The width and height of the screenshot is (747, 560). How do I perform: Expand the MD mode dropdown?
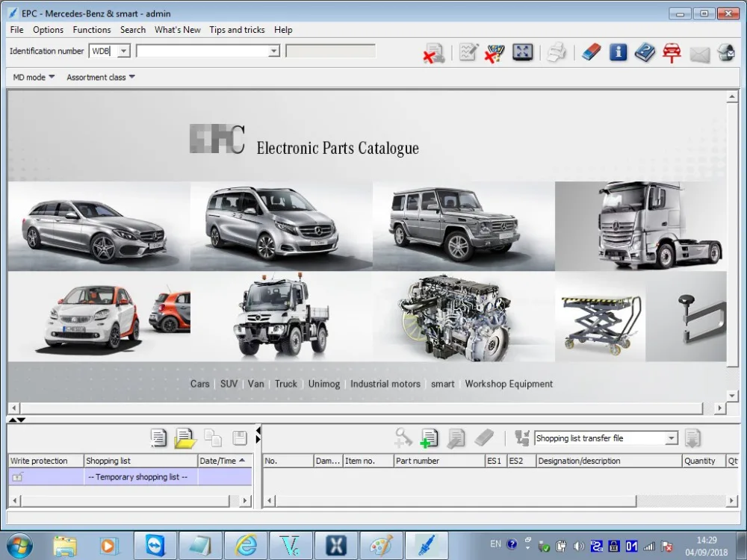click(34, 77)
